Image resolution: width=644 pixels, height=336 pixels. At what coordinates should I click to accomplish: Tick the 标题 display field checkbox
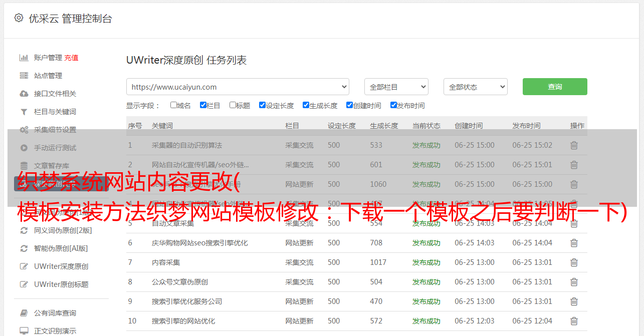pos(233,105)
